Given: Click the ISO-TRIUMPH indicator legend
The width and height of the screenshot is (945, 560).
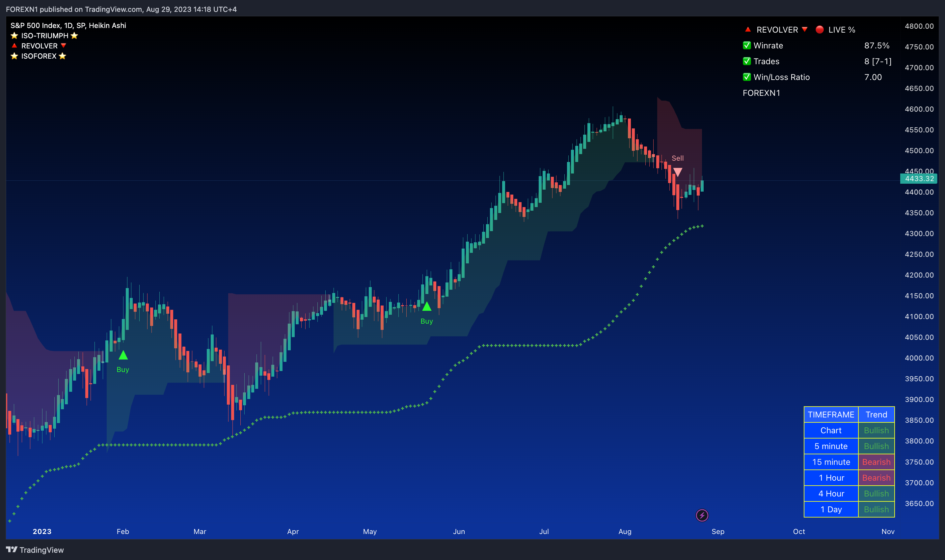Looking at the screenshot, I should pyautogui.click(x=44, y=36).
